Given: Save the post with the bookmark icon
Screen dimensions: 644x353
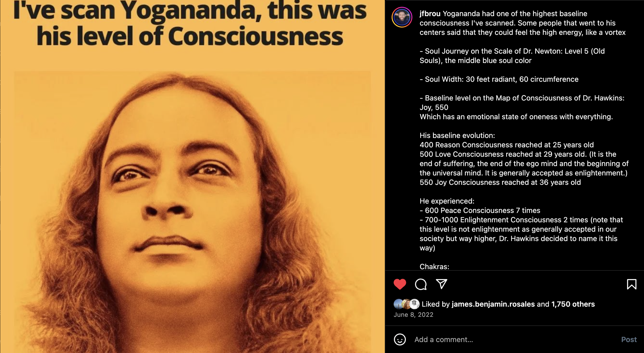Looking at the screenshot, I should 631,284.
